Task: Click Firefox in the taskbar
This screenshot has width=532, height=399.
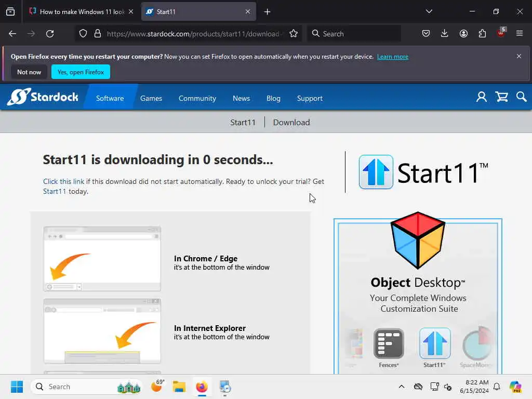Action: point(202,387)
